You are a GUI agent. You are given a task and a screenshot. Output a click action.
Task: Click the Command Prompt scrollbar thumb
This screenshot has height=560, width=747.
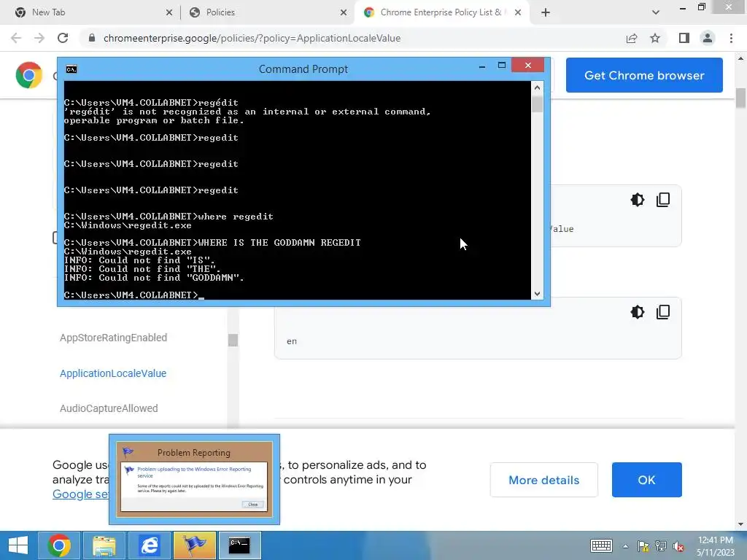click(537, 104)
